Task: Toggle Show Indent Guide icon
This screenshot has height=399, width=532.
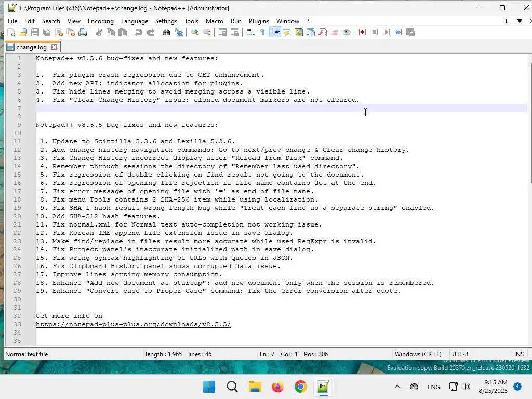Action: [275, 32]
